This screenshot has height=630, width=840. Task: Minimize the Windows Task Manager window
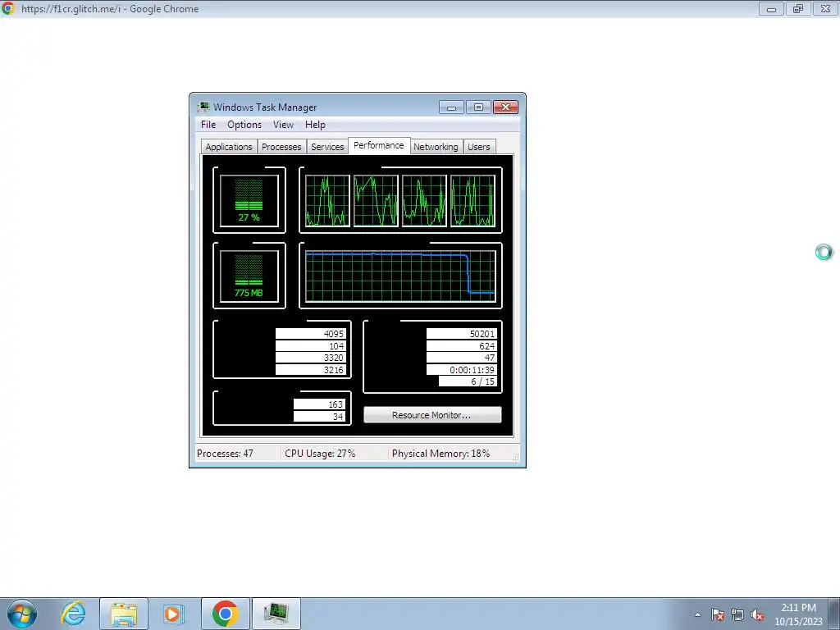tap(451, 107)
